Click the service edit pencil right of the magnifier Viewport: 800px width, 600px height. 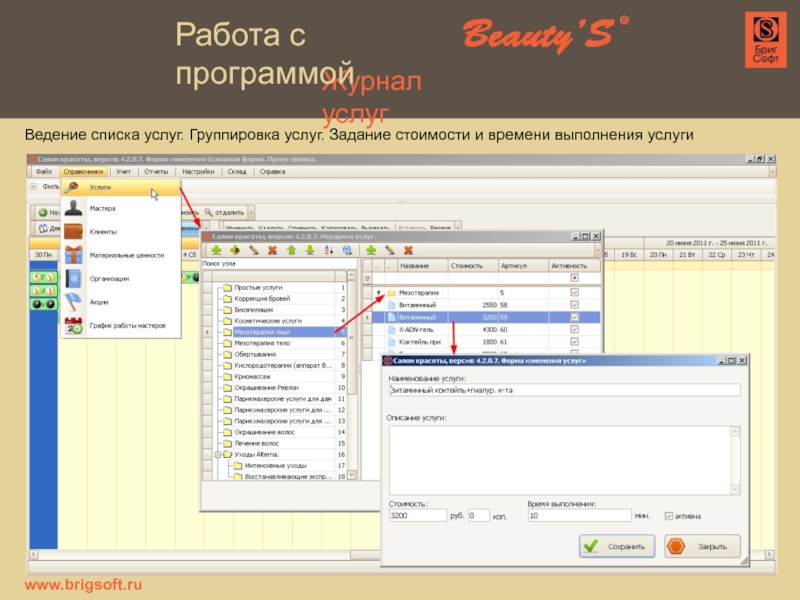point(390,250)
